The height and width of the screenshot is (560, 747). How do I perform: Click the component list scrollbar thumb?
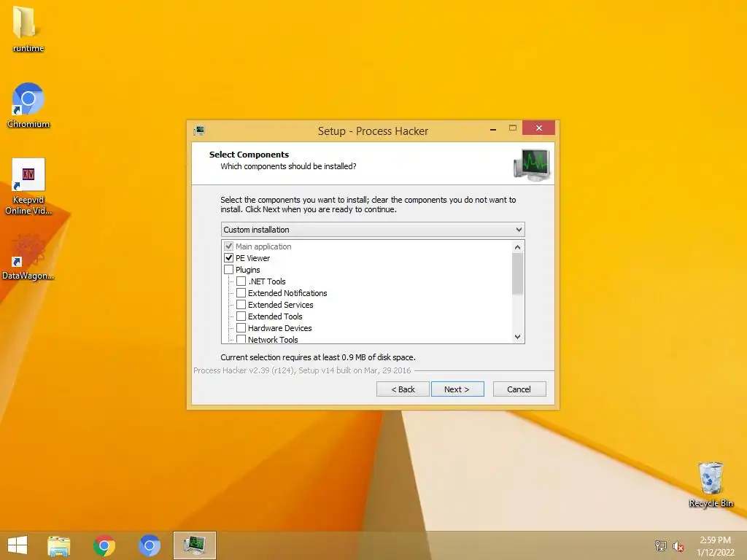[517, 274]
